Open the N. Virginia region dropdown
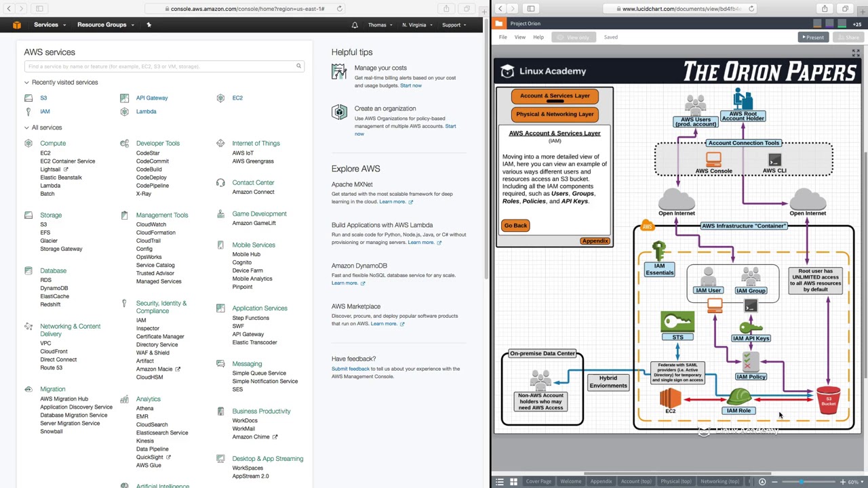 (416, 25)
